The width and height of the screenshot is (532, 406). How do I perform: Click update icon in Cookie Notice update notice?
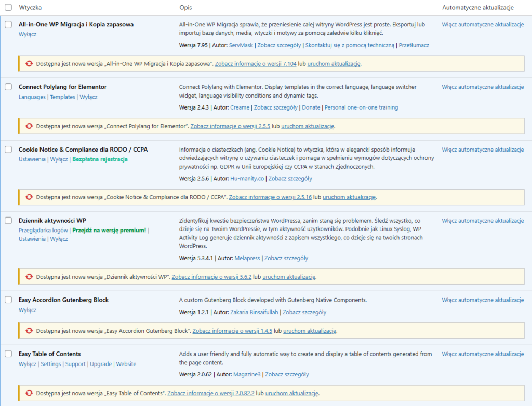29,197
